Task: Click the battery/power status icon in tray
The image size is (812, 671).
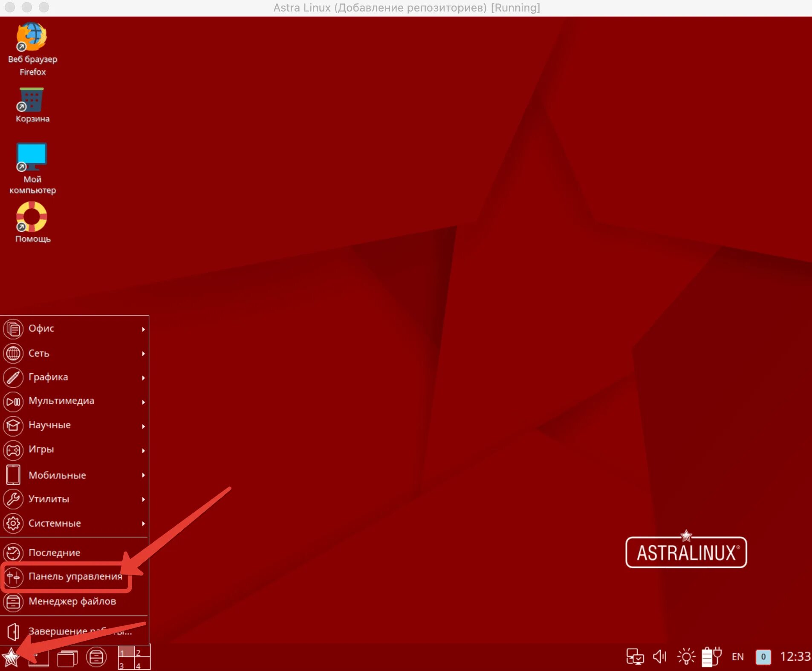Action: 710,656
